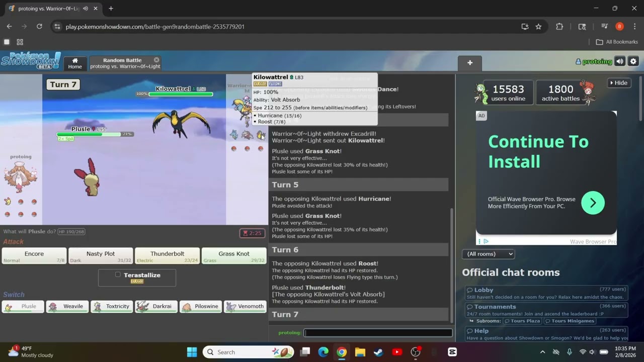Join the Tournaments chat room

[546, 310]
